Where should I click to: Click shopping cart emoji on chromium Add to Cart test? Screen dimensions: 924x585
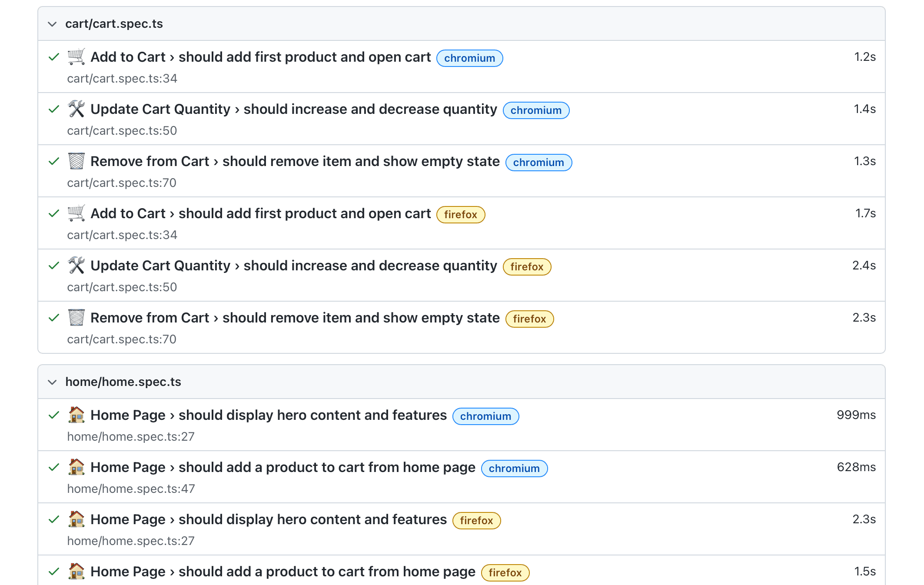(x=76, y=57)
